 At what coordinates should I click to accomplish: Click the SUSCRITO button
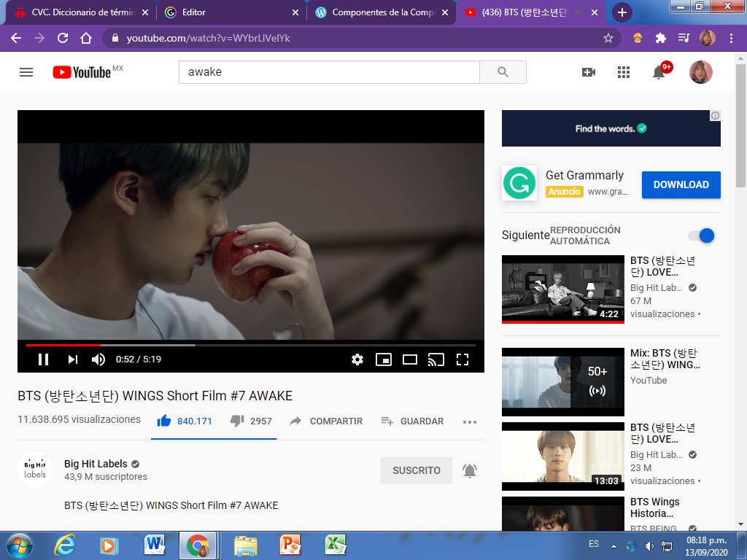pyautogui.click(x=417, y=470)
